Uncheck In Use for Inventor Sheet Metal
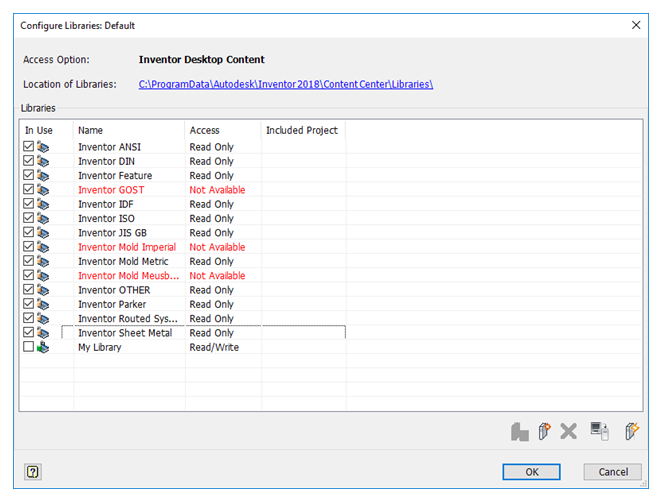661x499 pixels. [x=28, y=333]
